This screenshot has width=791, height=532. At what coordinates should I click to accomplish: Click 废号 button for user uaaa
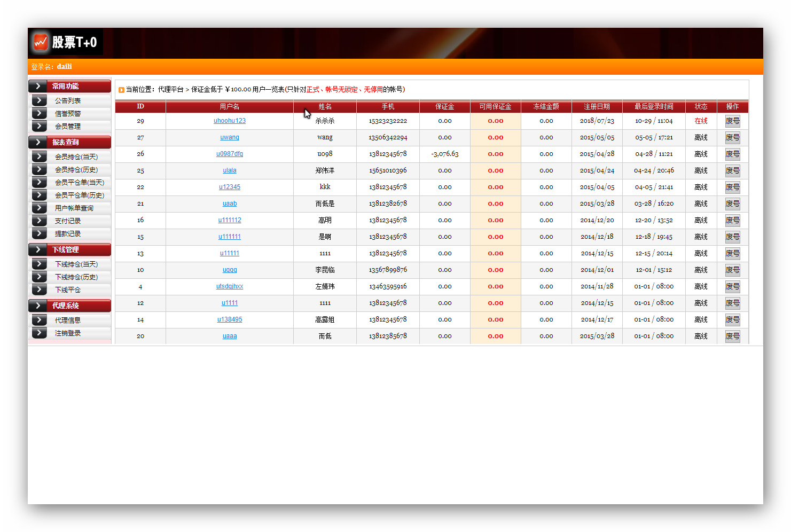(732, 336)
